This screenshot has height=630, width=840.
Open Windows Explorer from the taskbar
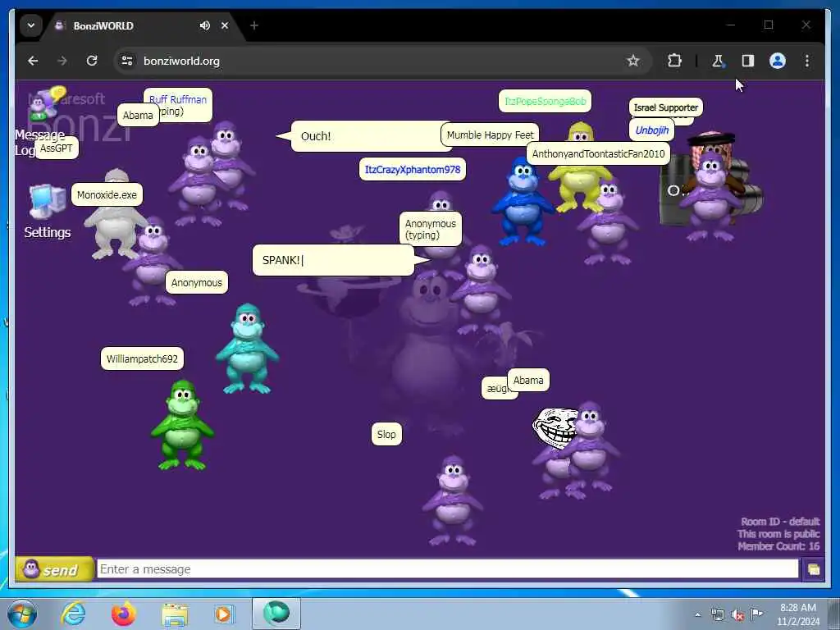(175, 614)
